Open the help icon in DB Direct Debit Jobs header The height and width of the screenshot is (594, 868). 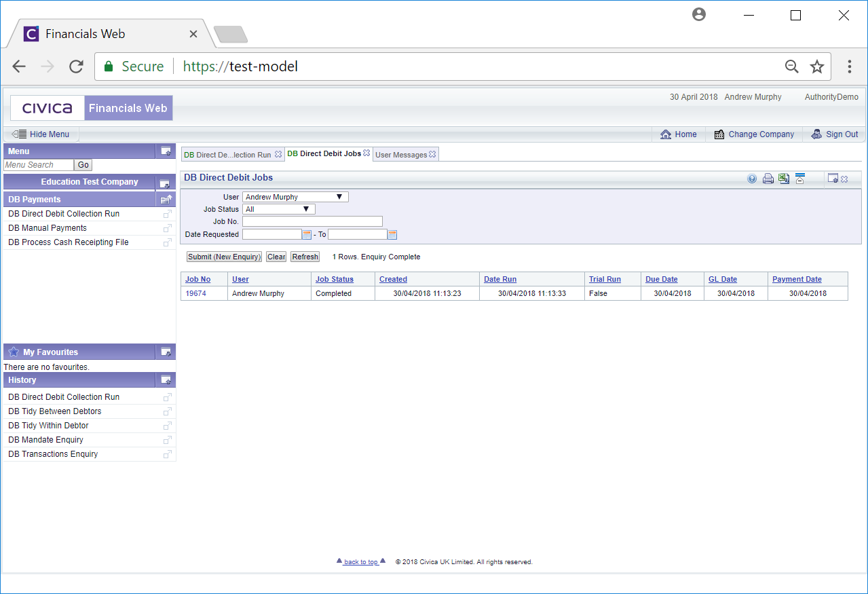(x=752, y=179)
